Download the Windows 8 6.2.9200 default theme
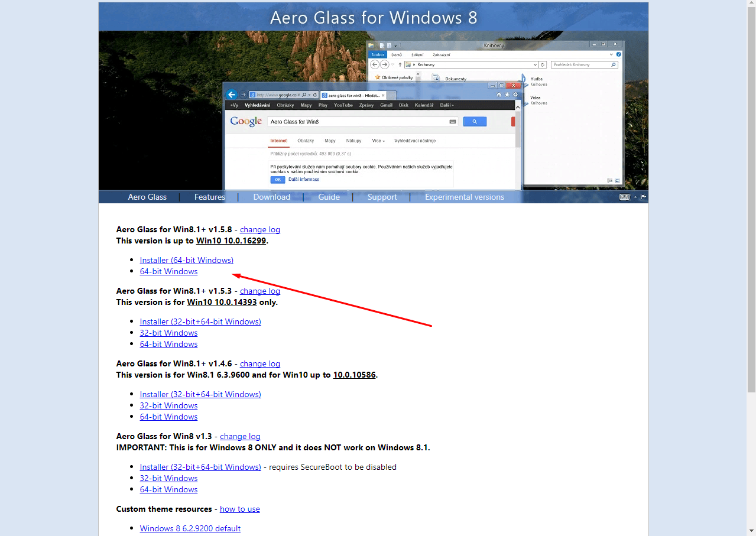The width and height of the screenshot is (756, 536). coord(190,528)
